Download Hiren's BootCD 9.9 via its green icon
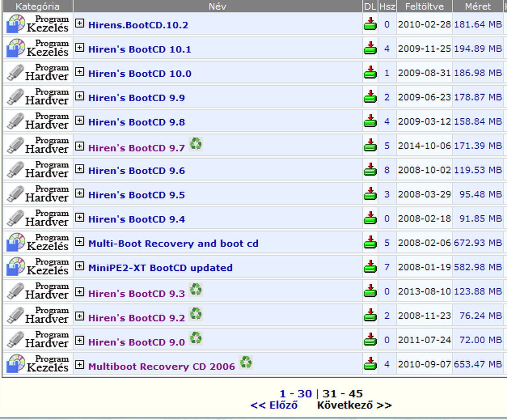507x420 pixels. [370, 96]
